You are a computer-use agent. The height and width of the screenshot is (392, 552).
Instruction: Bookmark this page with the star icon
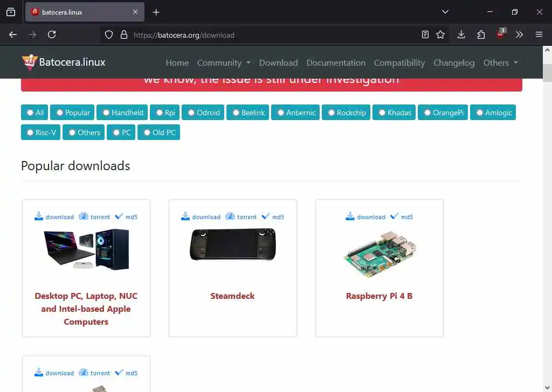click(440, 34)
